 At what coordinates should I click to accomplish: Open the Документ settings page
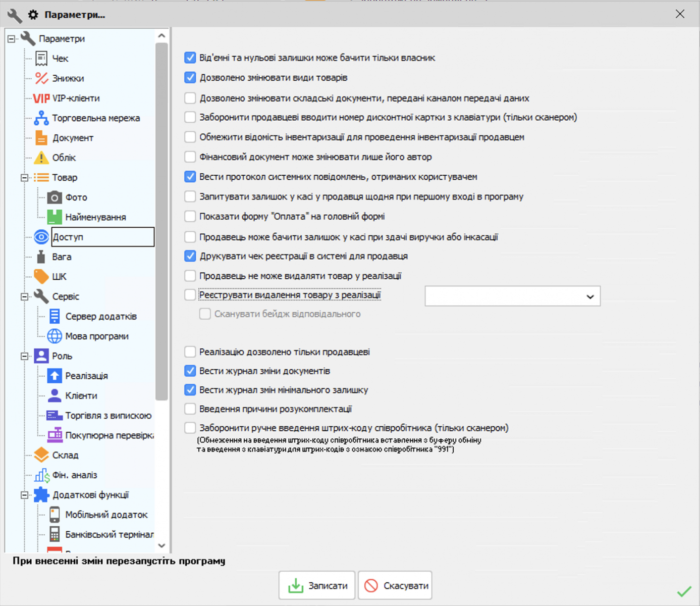point(72,137)
